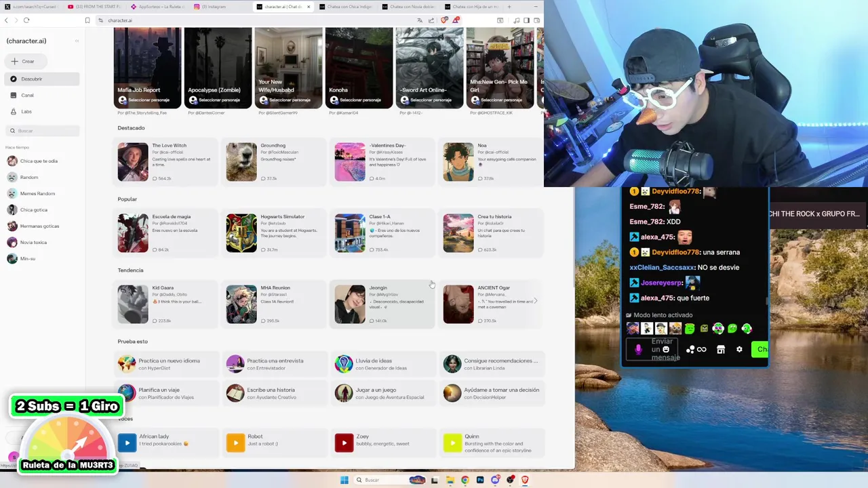The width and height of the screenshot is (868, 488).
Task: Play the Robot voice sample
Action: coord(235,443)
